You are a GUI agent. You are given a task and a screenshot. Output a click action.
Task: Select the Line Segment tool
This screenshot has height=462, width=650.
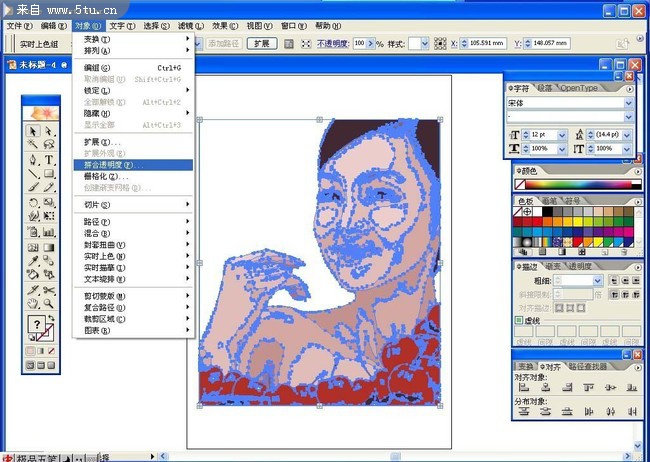(x=33, y=173)
